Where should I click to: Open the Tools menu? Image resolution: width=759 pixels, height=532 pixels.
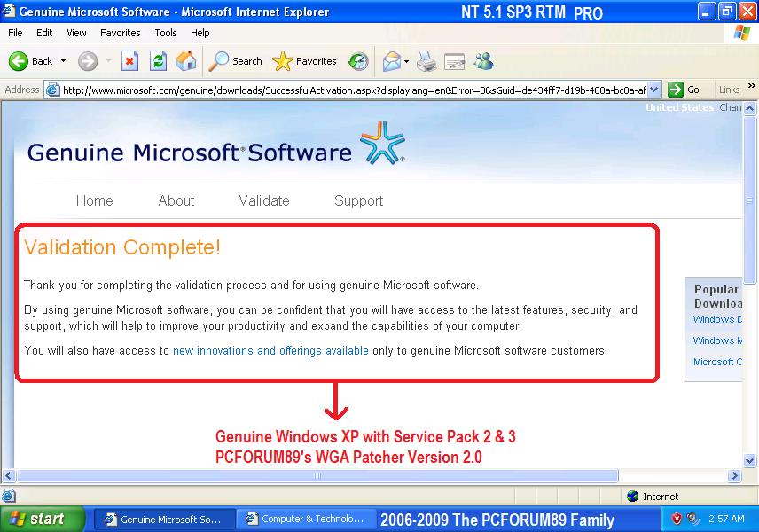166,33
